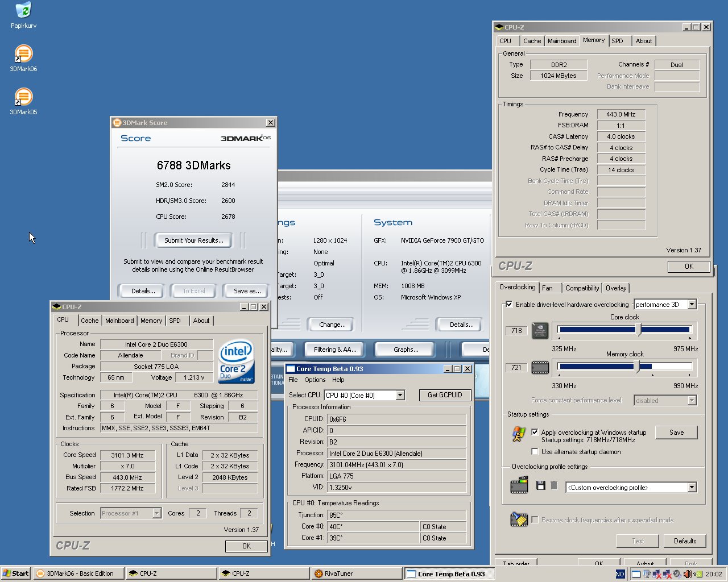Select the 3DMark05 desktop shortcut
This screenshot has width=728, height=582.
pyautogui.click(x=23, y=102)
